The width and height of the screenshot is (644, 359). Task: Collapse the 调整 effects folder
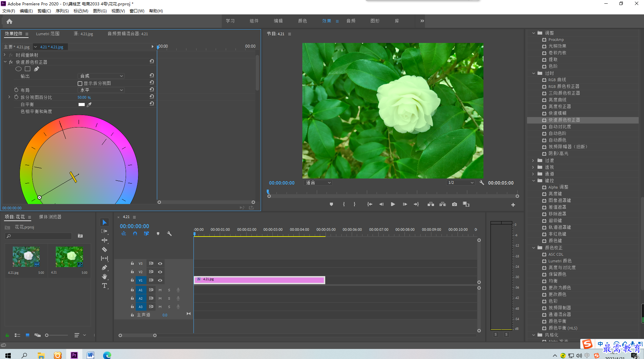533,33
